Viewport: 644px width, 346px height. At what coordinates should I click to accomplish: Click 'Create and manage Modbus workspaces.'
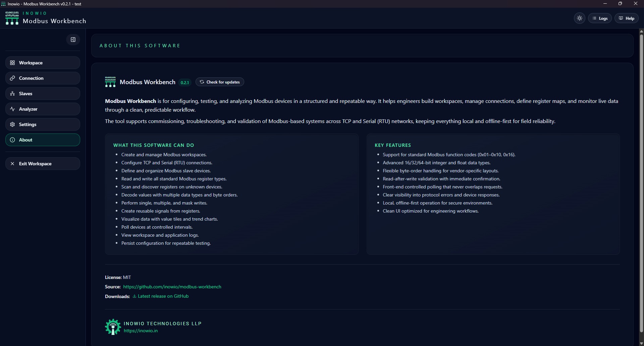164,155
